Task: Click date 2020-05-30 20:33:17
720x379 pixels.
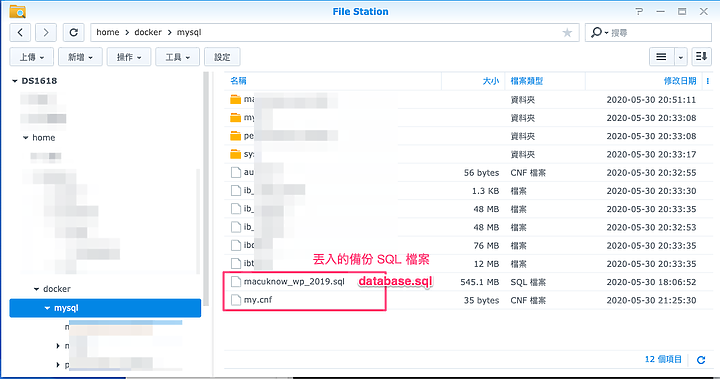Action: (x=651, y=154)
